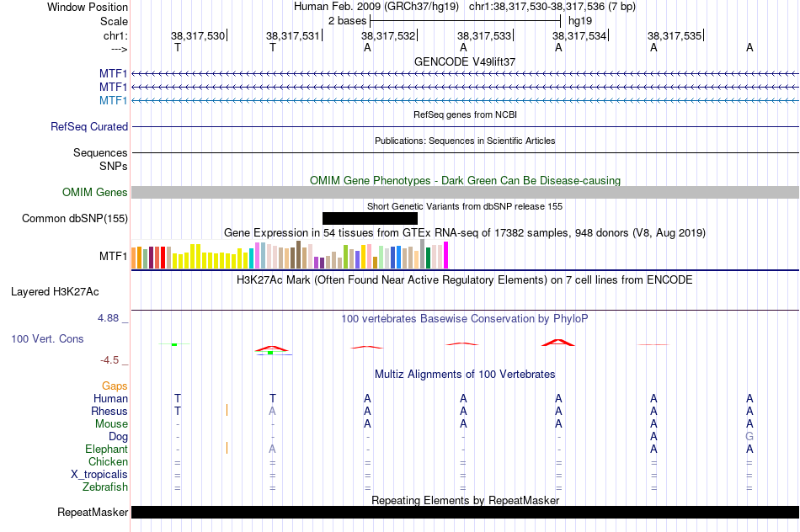Click the H3K27Ac Mark track title
Viewport: 800px width, 532px height.
click(x=465, y=280)
